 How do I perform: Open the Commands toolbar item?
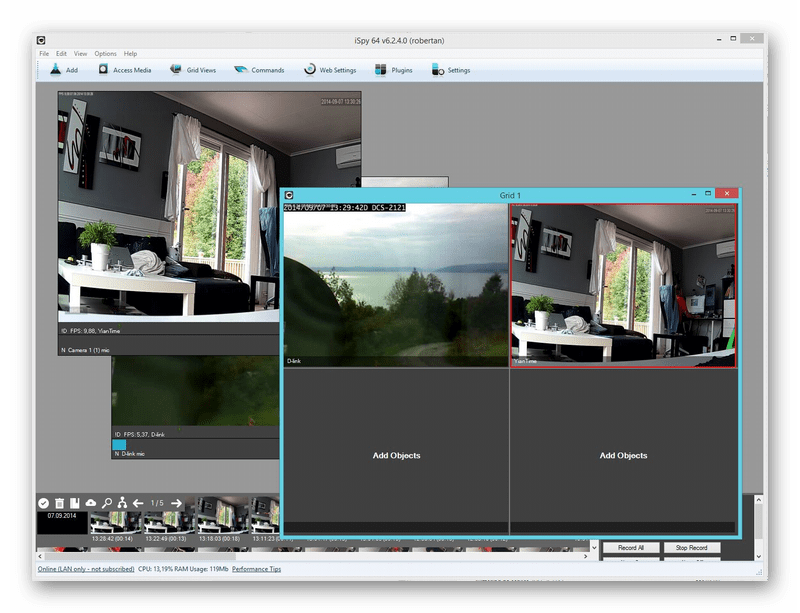259,70
